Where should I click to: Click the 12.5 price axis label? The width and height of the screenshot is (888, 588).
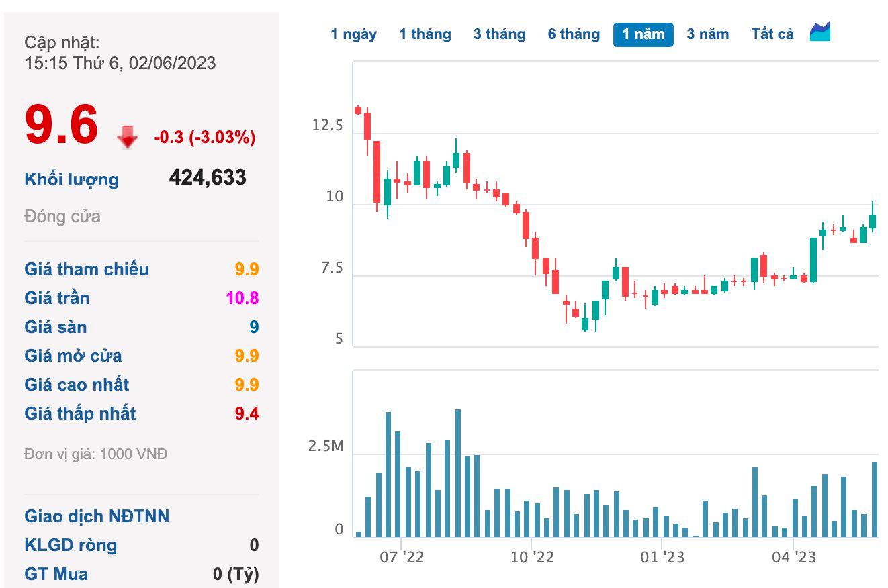coord(327,126)
